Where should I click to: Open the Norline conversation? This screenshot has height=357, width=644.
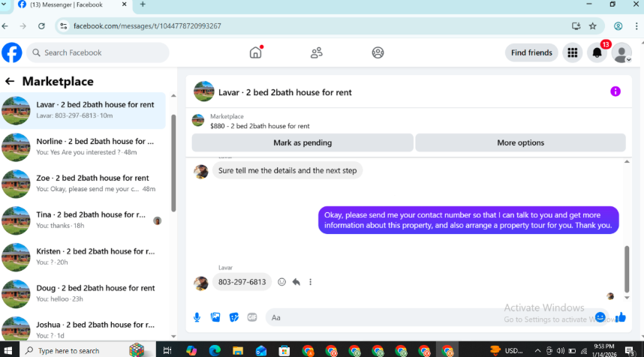[83, 147]
